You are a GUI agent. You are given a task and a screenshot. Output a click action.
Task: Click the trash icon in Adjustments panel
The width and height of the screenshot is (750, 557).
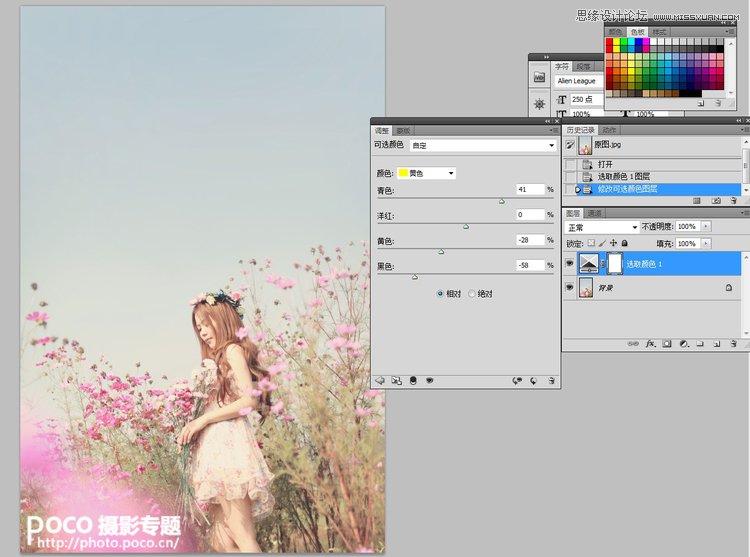click(x=551, y=380)
